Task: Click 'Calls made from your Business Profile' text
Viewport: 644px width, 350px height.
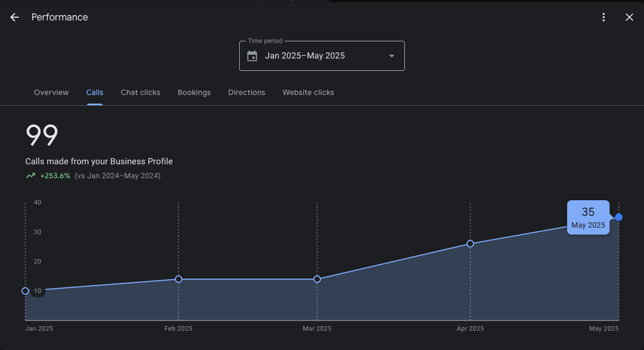Action: (99, 162)
